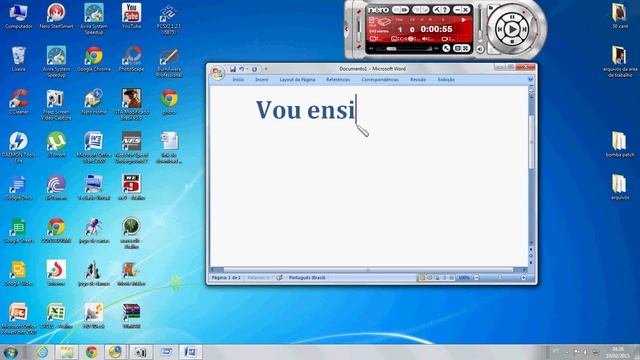The height and width of the screenshot is (360, 640).
Task: Open Chrome from the taskbar
Action: [91, 352]
